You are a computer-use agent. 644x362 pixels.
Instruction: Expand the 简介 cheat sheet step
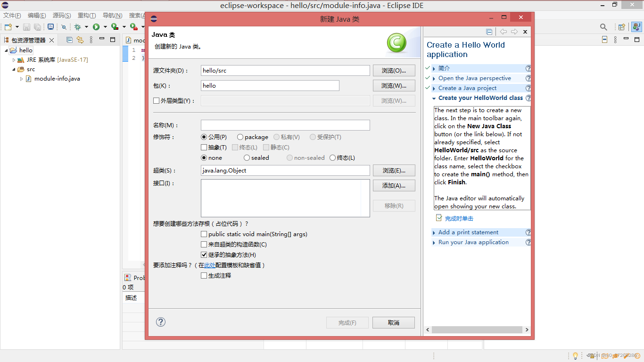434,68
